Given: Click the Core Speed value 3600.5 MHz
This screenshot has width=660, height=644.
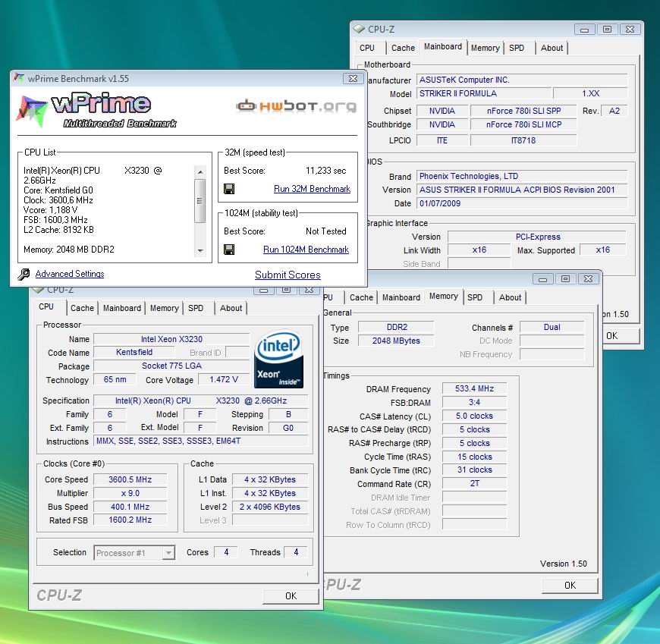Looking at the screenshot, I should tap(130, 479).
